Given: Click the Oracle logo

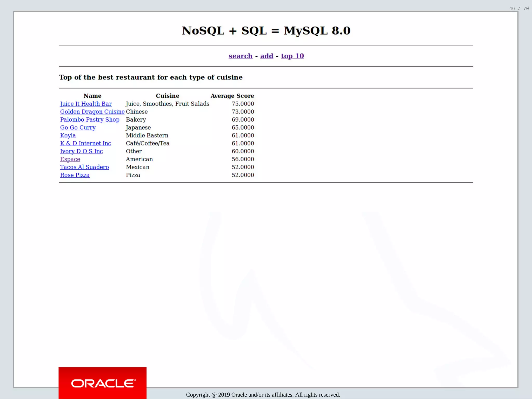Looking at the screenshot, I should click(x=103, y=383).
